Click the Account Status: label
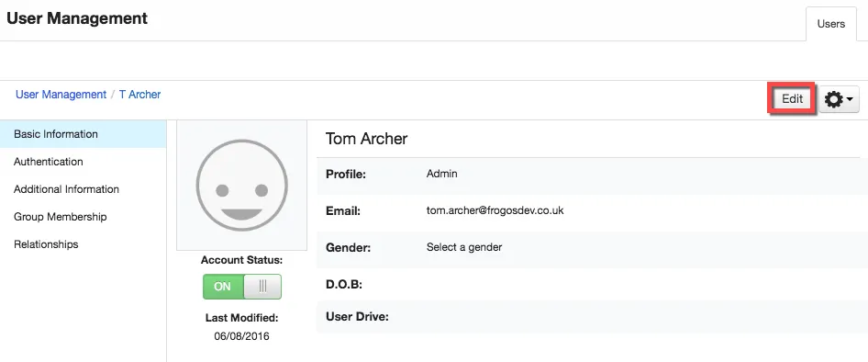This screenshot has height=362, width=868. click(x=242, y=260)
